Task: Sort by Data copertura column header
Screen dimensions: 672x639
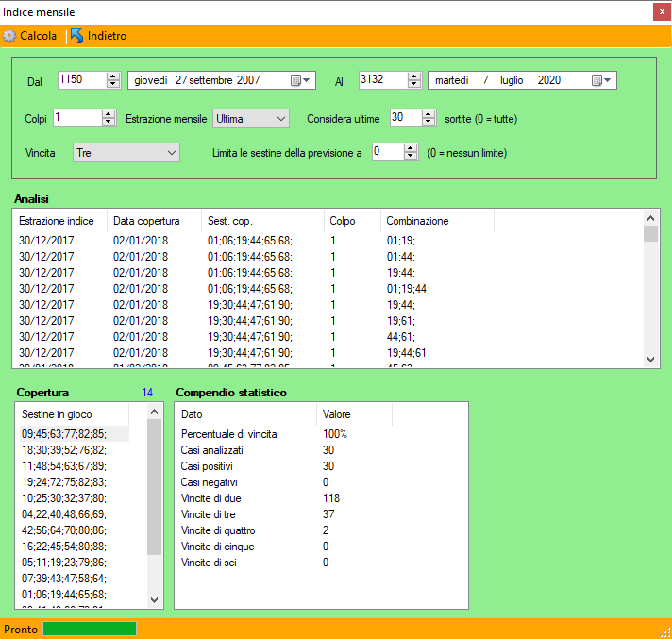Action: [154, 221]
